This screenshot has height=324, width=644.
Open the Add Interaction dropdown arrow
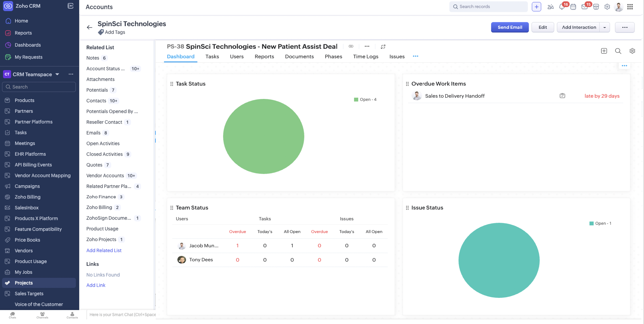(x=605, y=27)
